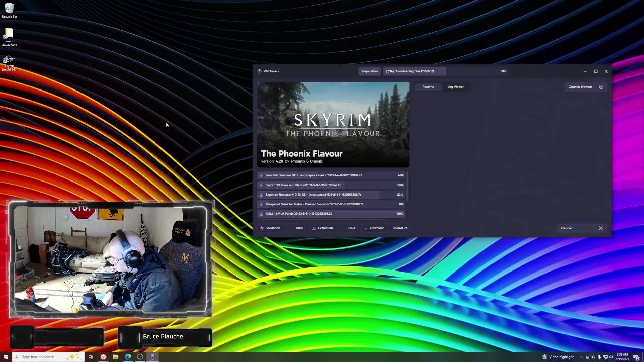Close the Wabbajack window
The image size is (644, 362).
pyautogui.click(x=606, y=71)
